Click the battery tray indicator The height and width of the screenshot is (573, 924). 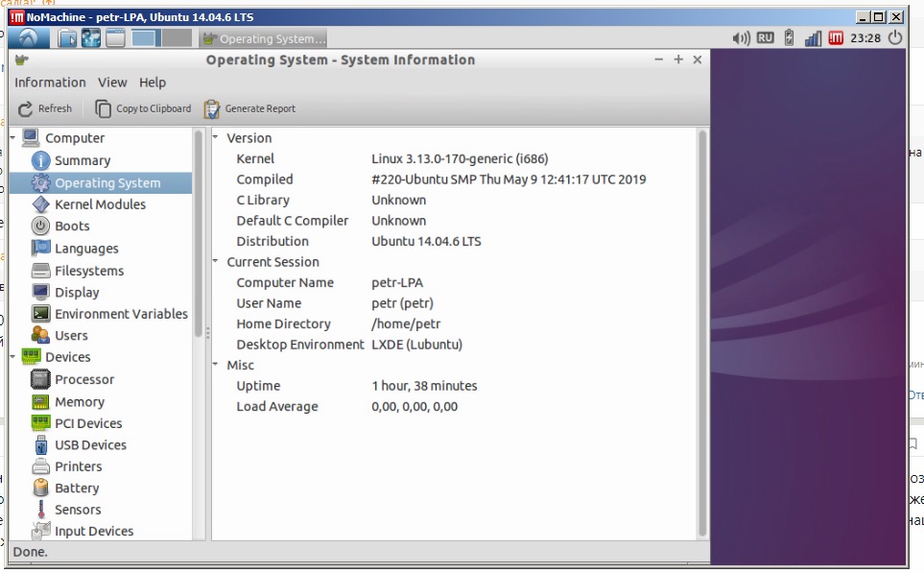tap(789, 38)
